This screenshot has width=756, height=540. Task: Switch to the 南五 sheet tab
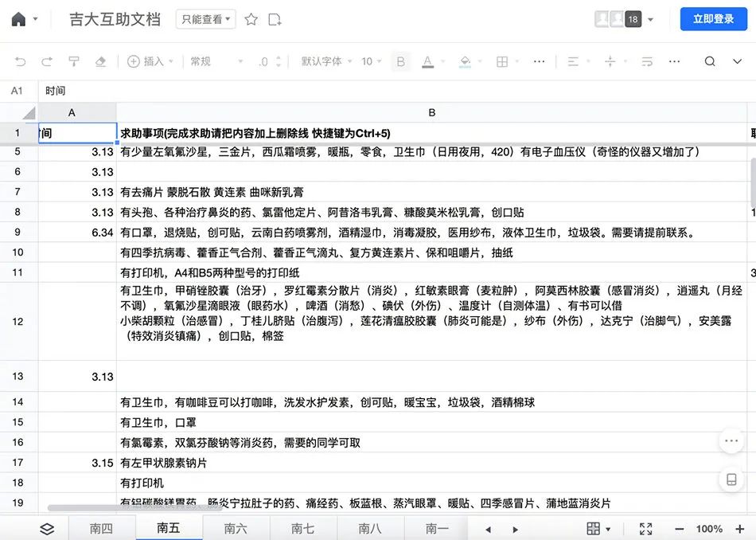coord(169,527)
